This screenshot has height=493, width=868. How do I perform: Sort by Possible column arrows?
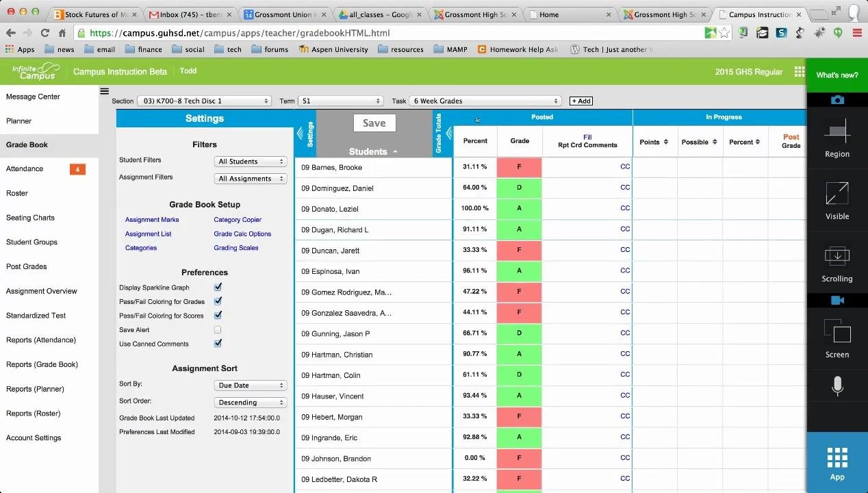tap(715, 142)
